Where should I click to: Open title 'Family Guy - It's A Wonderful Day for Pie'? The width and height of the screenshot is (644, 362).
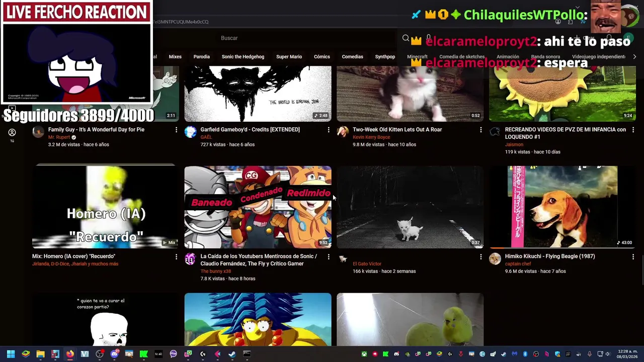pos(96,130)
